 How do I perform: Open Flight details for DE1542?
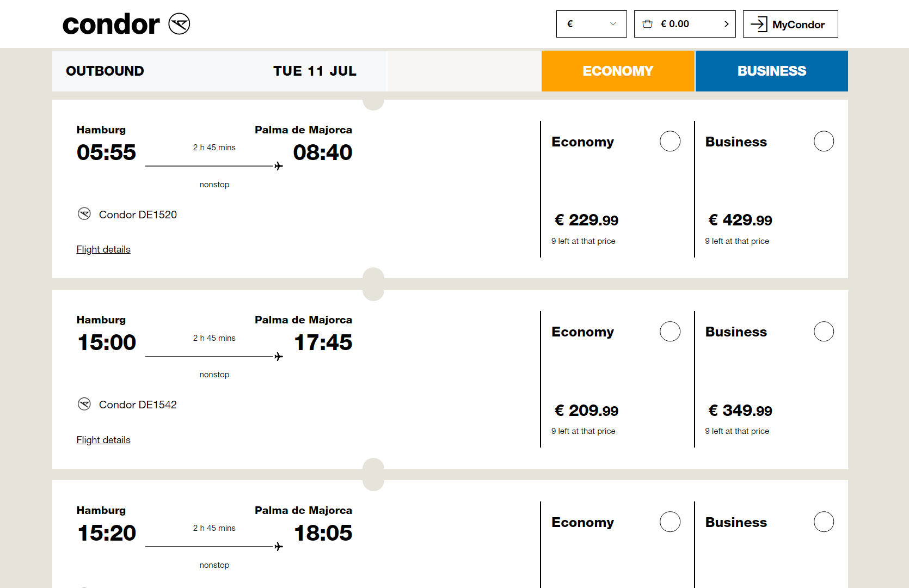(103, 440)
